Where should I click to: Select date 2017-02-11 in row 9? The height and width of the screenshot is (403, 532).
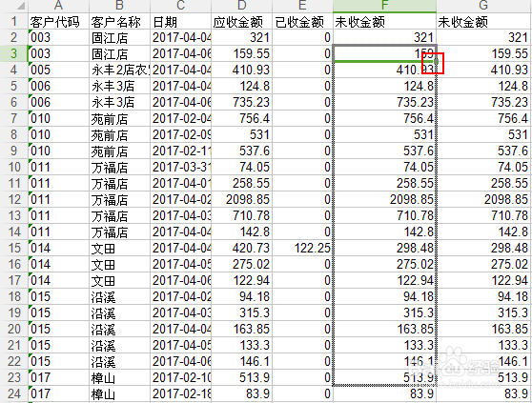coord(180,151)
